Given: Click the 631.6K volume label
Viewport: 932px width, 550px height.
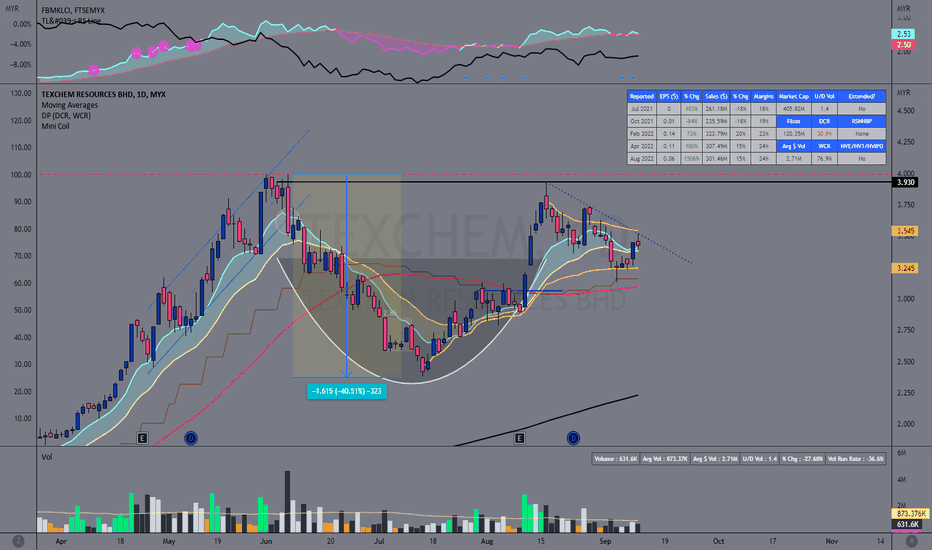Looking at the screenshot, I should point(907,524).
